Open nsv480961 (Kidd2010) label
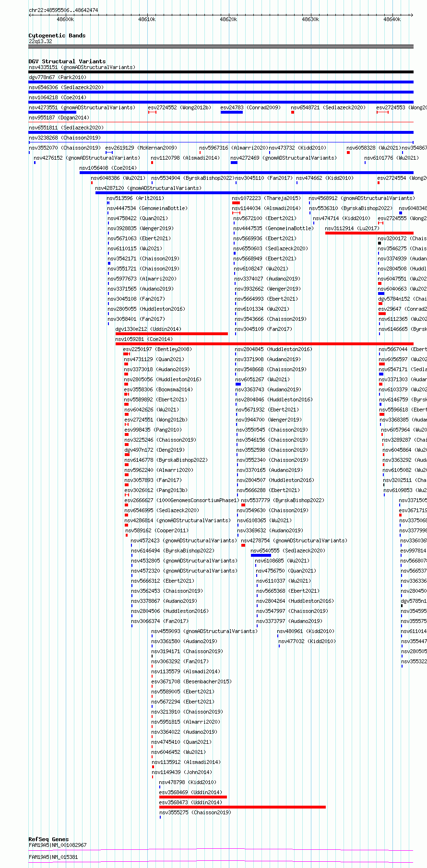 click(x=306, y=631)
